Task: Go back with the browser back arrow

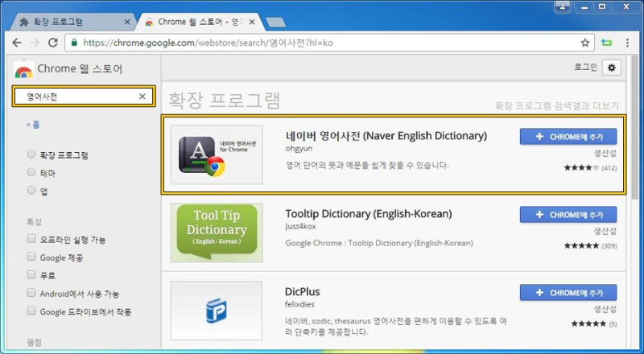Action: (17, 43)
